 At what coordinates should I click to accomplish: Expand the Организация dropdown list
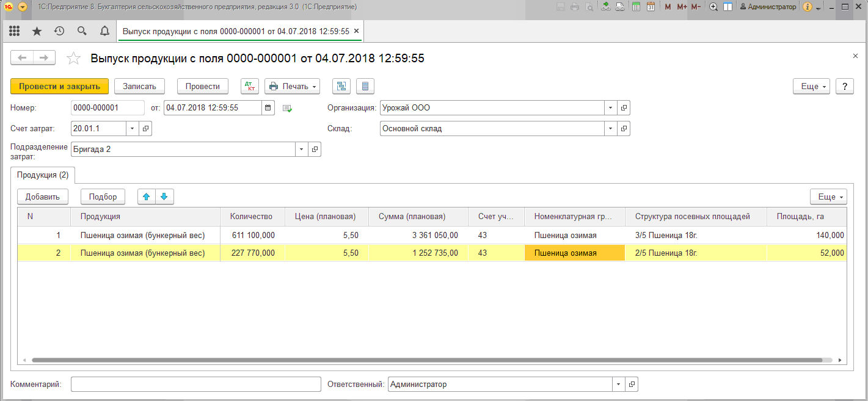tap(611, 108)
